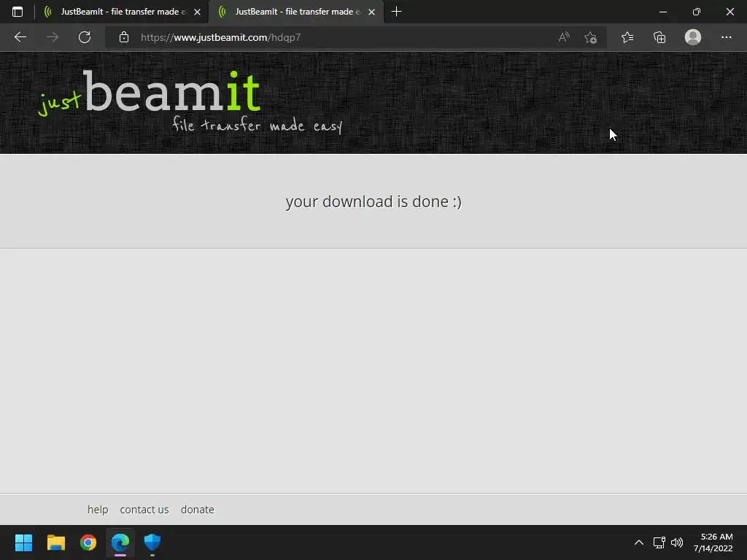The height and width of the screenshot is (560, 747).
Task: Open the Windows Start menu
Action: (x=23, y=542)
